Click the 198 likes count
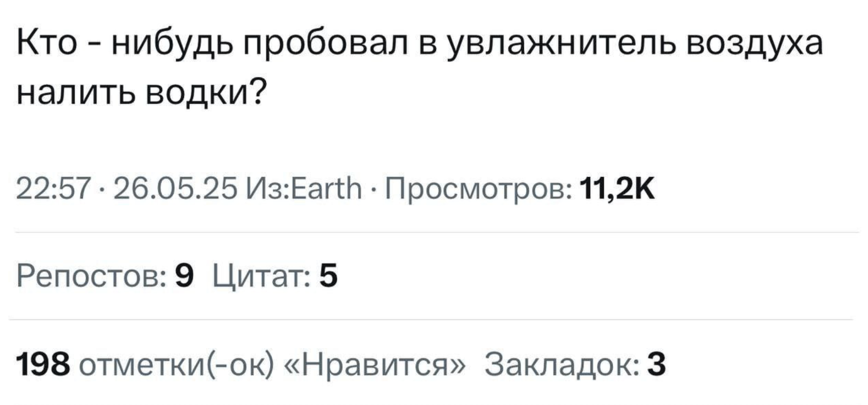The image size is (868, 405). [43, 365]
